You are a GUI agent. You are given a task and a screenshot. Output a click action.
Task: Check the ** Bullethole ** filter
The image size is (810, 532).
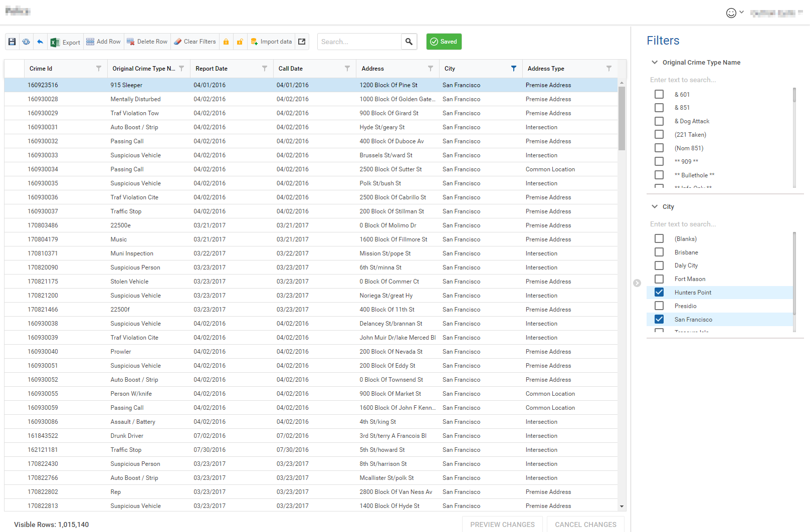click(659, 175)
